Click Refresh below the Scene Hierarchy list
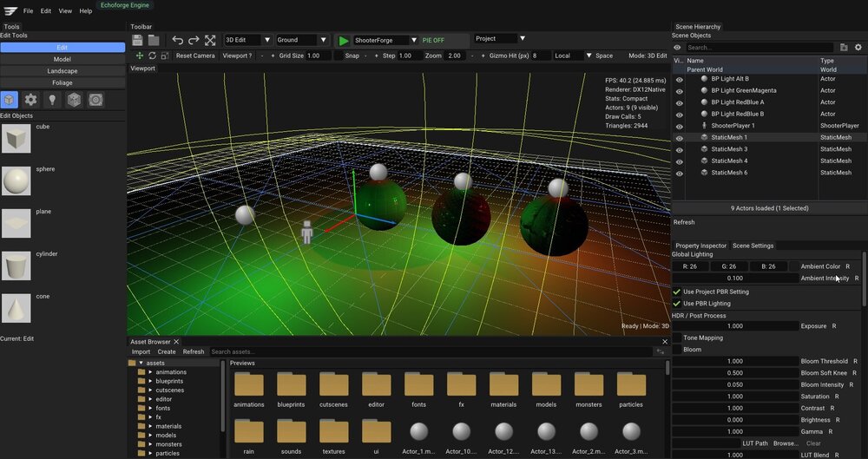Image resolution: width=868 pixels, height=459 pixels. 684,222
